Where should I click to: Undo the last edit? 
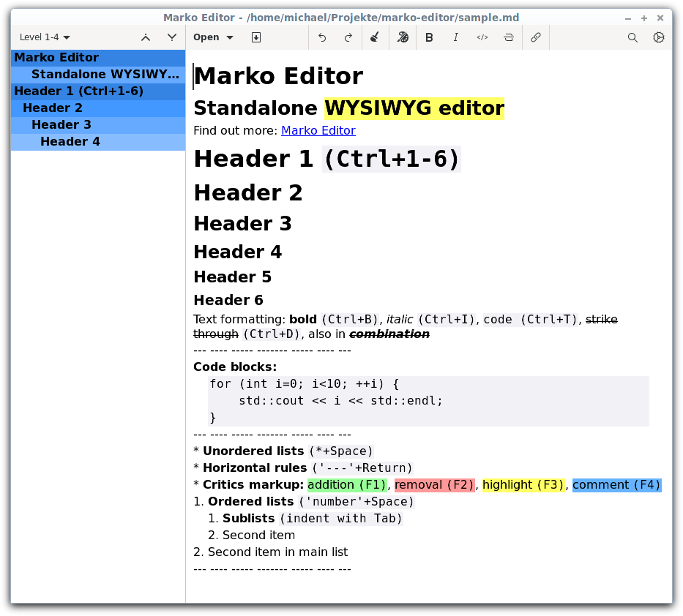[322, 37]
